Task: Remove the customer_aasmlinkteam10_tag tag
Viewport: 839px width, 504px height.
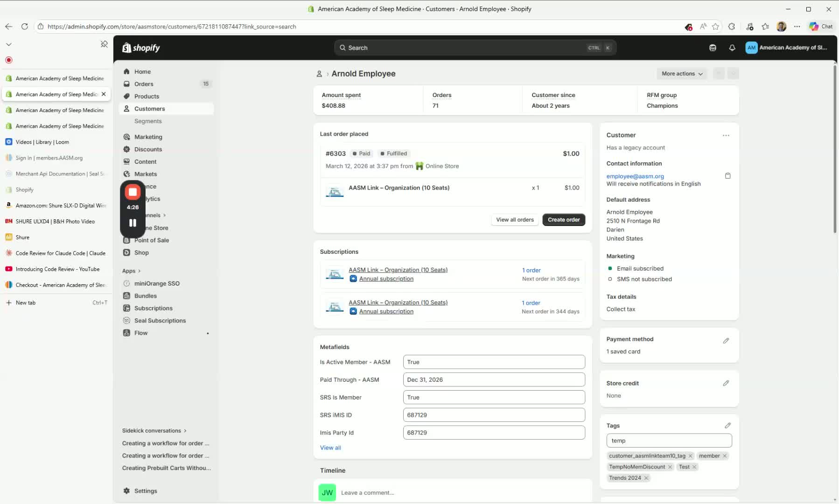Action: click(x=690, y=456)
